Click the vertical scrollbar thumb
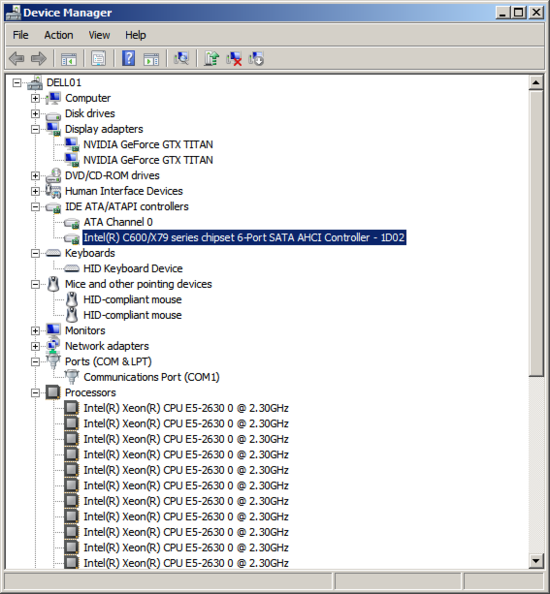Screen dimensions: 550x594 (536, 233)
